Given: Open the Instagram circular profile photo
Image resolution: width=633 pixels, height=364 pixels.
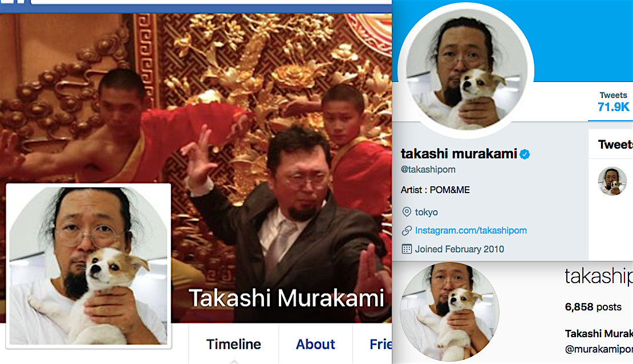Looking at the screenshot, I should (449, 311).
